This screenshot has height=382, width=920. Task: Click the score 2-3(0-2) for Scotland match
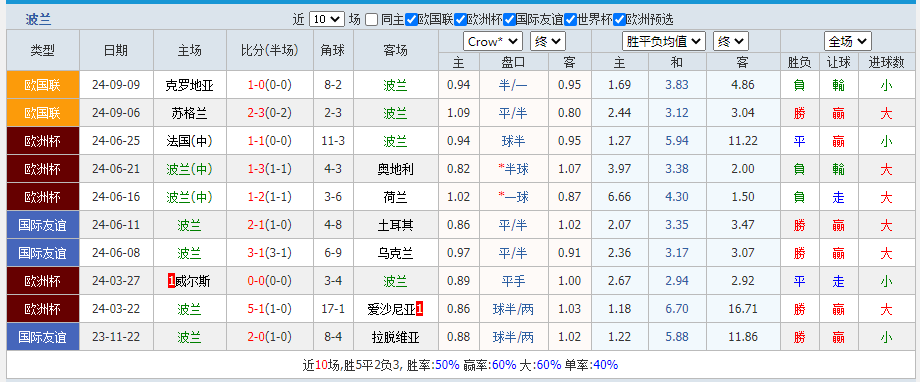(269, 113)
